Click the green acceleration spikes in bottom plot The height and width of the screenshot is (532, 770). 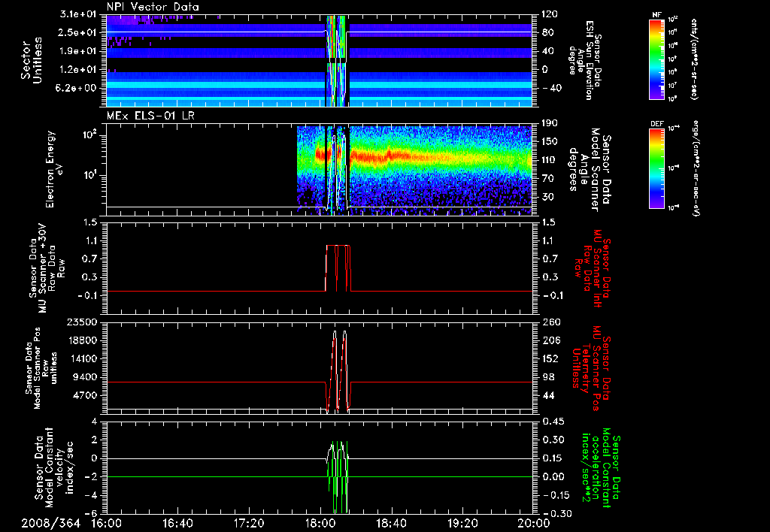click(338, 476)
